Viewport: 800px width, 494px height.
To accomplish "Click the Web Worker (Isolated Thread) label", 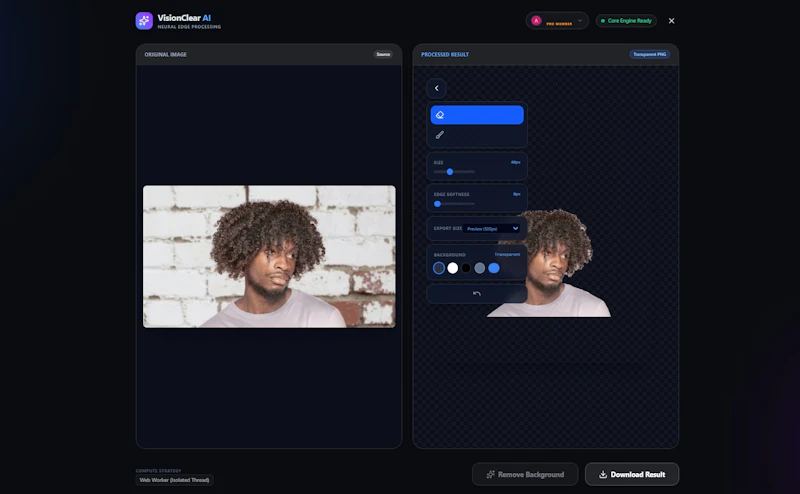I will [x=174, y=480].
